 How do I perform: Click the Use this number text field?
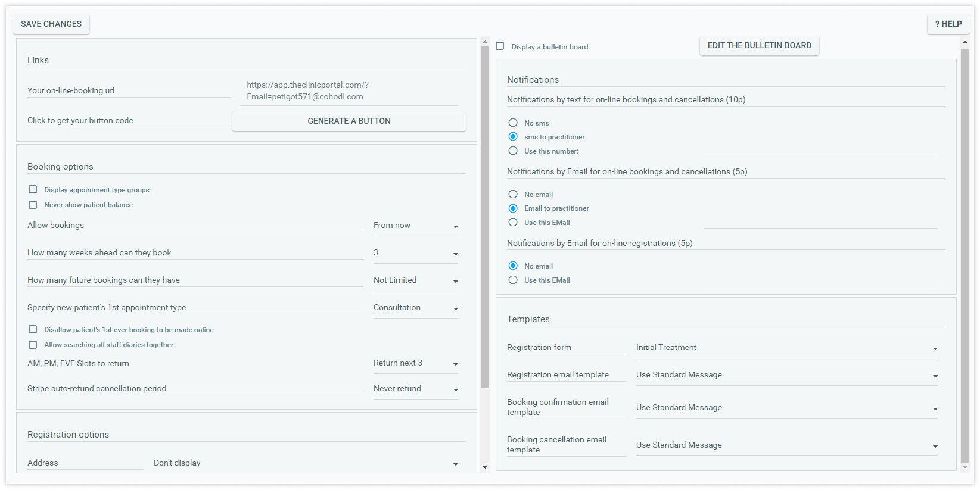[821, 150]
